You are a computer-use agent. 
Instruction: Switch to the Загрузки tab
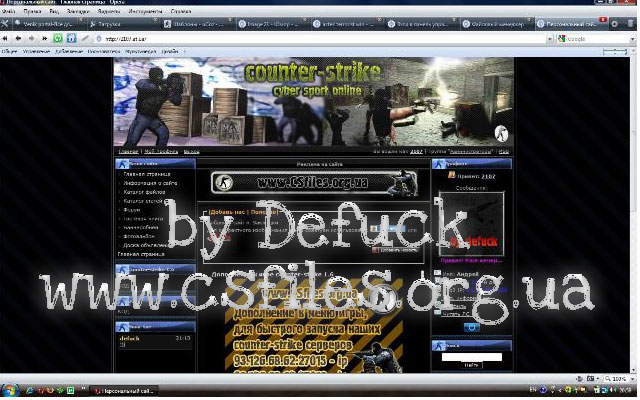coord(123,24)
